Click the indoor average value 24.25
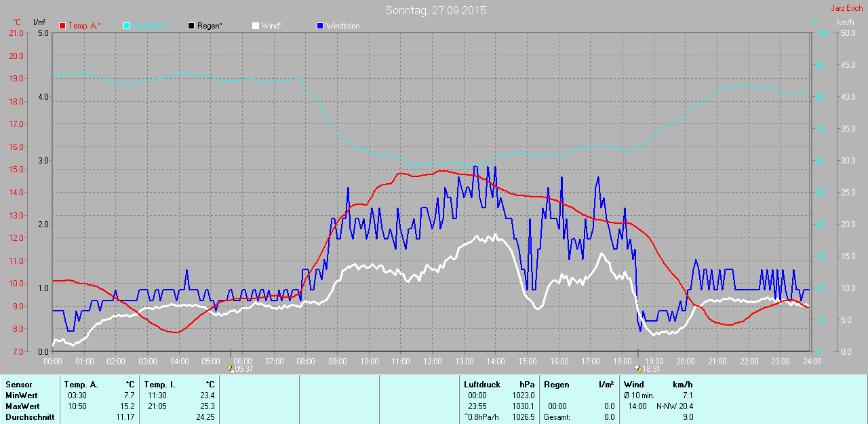This screenshot has height=424, width=868. pos(205,417)
